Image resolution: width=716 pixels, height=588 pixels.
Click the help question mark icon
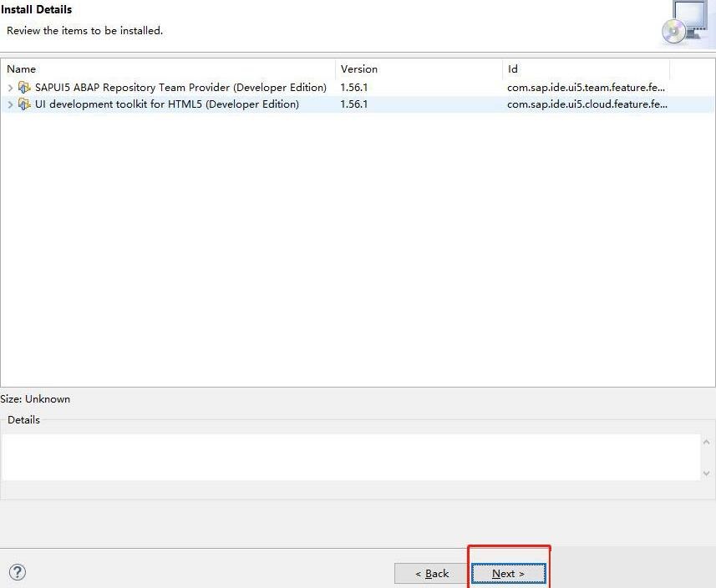point(18,572)
